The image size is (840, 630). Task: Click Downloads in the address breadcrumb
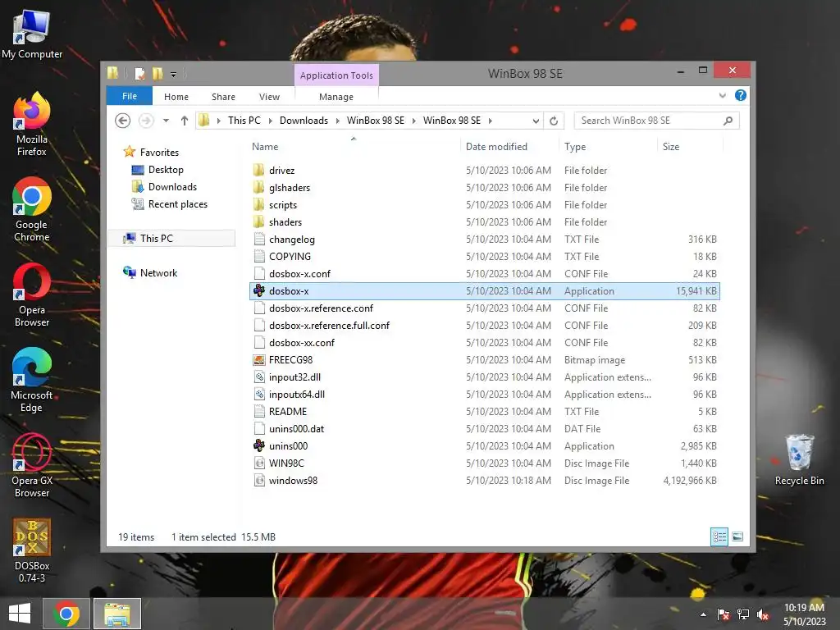click(304, 121)
